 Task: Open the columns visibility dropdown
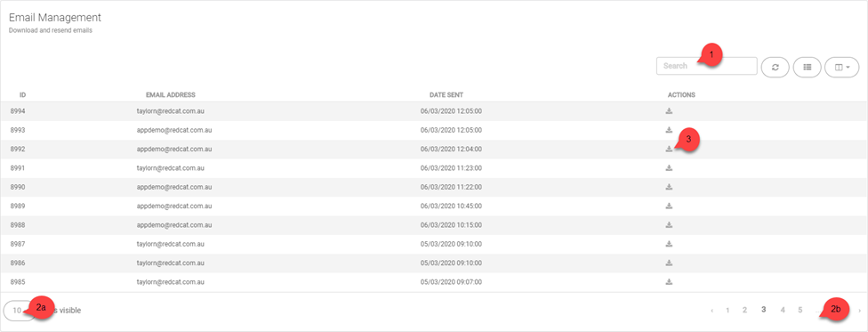pyautogui.click(x=842, y=67)
